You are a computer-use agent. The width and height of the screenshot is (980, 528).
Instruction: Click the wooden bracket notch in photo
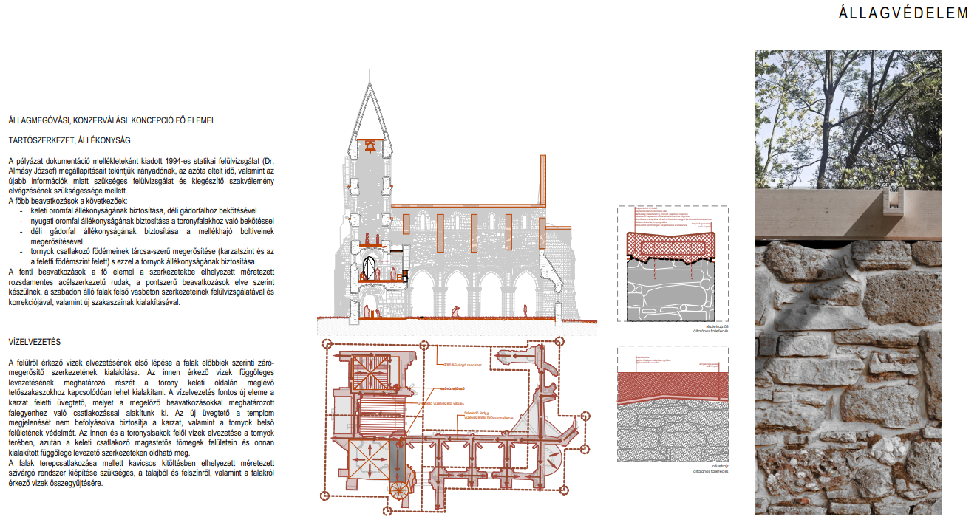coord(896,199)
